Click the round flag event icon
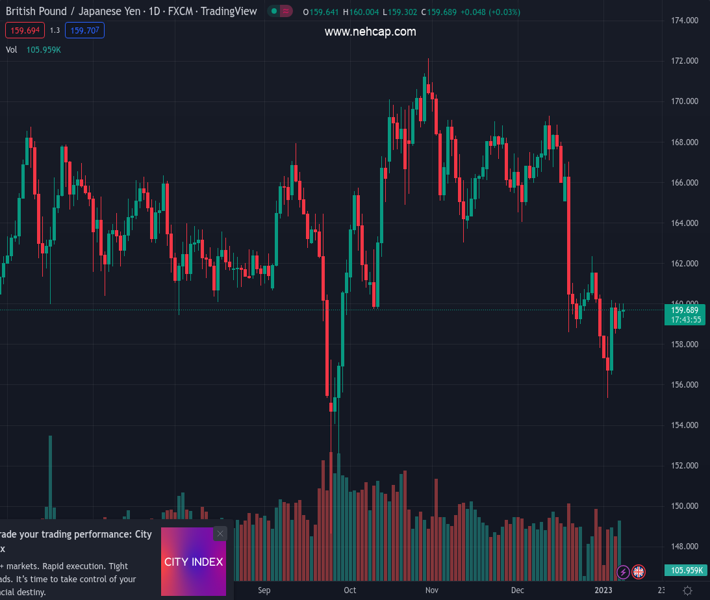Image resolution: width=710 pixels, height=600 pixels. coord(639,572)
